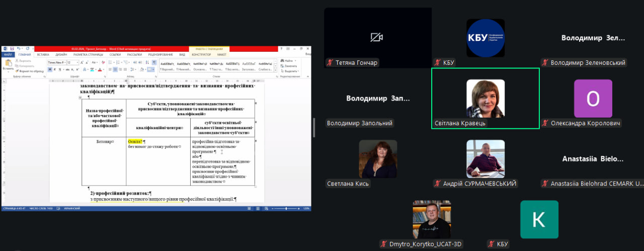Switch to the ВСТАВКА ribbon tab

(43, 54)
